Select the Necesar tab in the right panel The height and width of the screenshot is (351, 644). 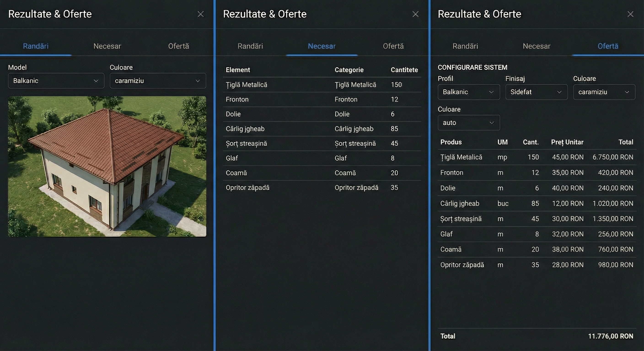(x=537, y=46)
